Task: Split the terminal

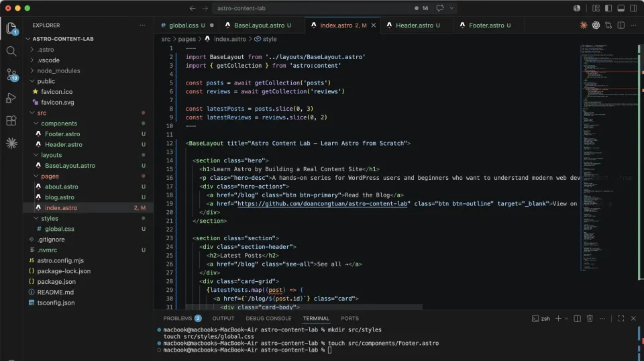Action: click(x=577, y=318)
